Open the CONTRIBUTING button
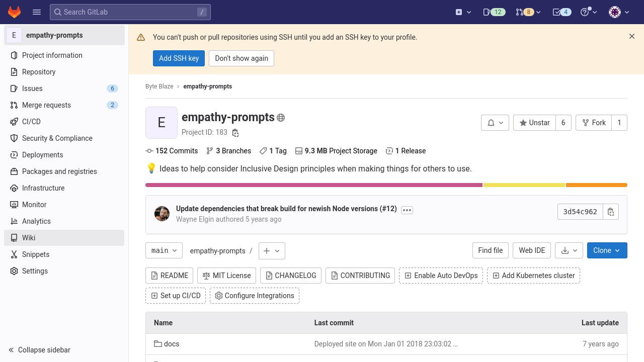 tap(360, 276)
